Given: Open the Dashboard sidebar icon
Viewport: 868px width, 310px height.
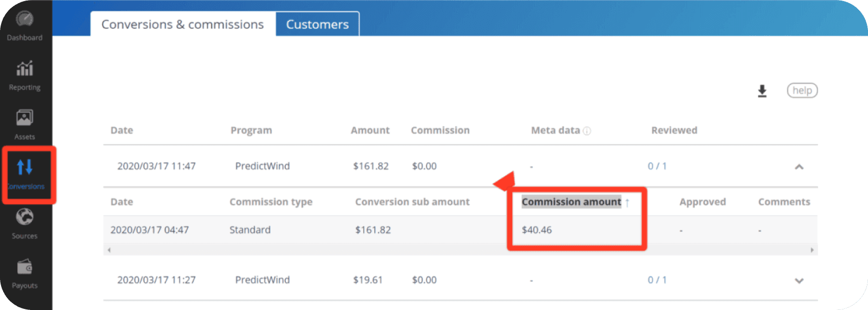Looking at the screenshot, I should pyautogui.click(x=24, y=21).
